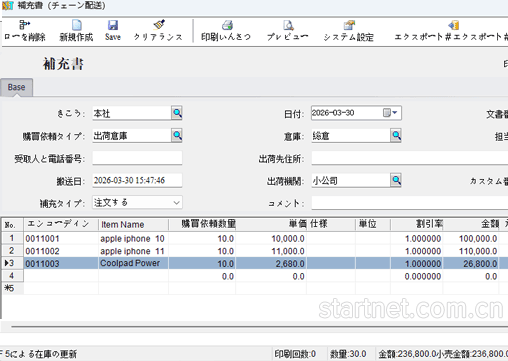Click unit price cell 11,000.0
Screen dimensions: 508x361
point(271,251)
